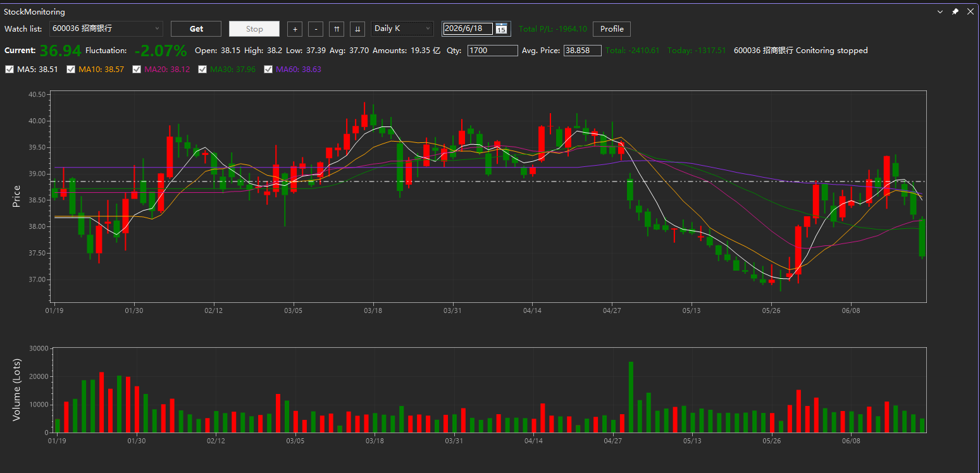Click the Current price 36.94 value
980x473 pixels.
coord(60,51)
